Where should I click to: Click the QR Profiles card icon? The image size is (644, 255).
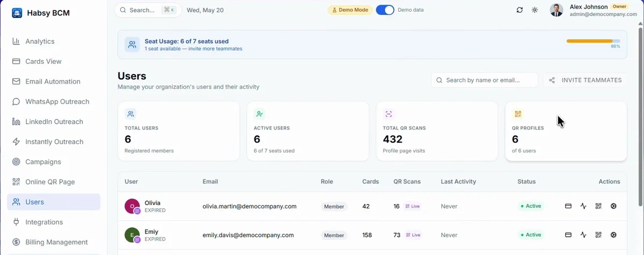coord(518,114)
